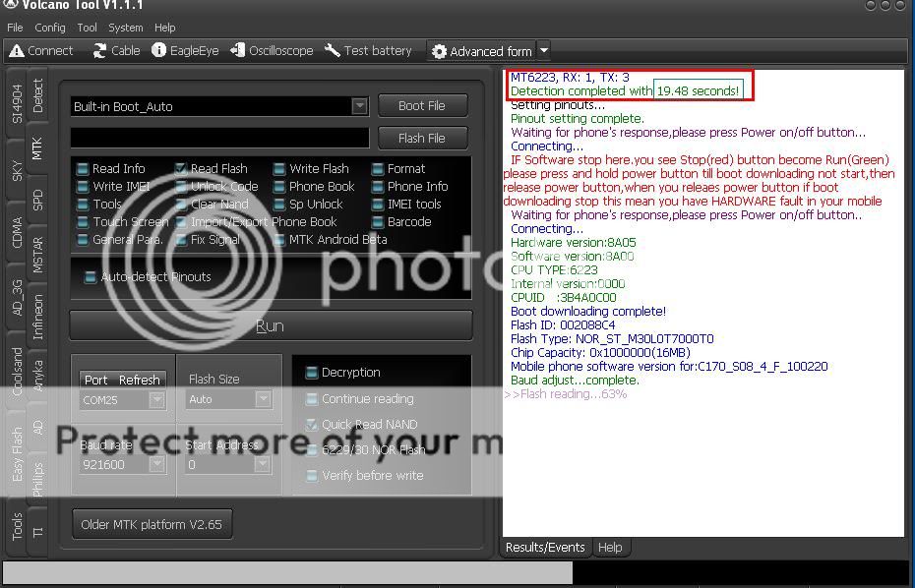Open the System menu
This screenshot has height=588, width=915.
(126, 28)
